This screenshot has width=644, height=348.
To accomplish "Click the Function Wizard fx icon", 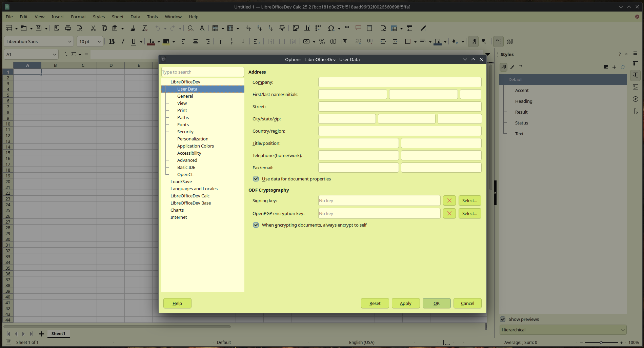I will pos(66,54).
